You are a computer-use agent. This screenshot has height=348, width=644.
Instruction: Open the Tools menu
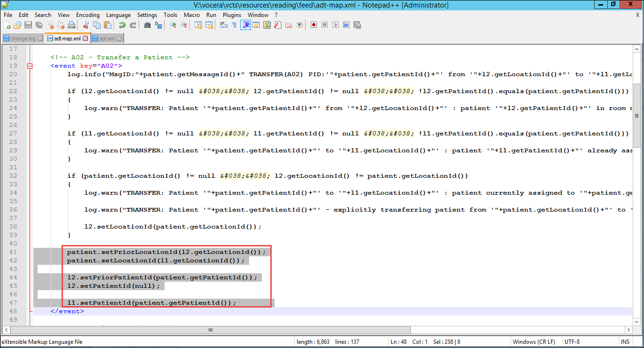(x=171, y=15)
